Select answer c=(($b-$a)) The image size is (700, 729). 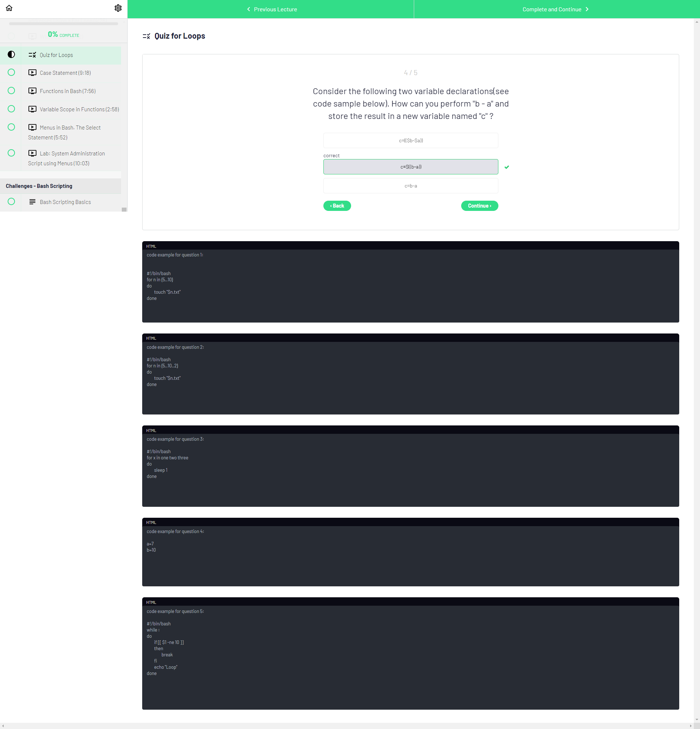[x=411, y=140]
